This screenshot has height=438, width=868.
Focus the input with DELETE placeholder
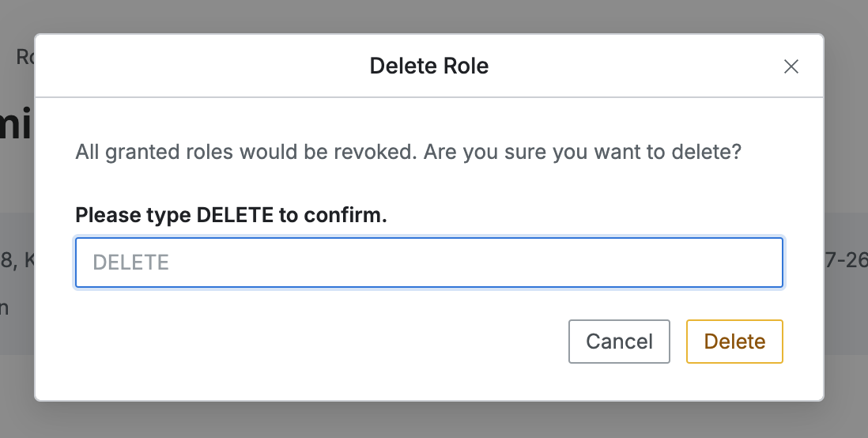(x=428, y=262)
